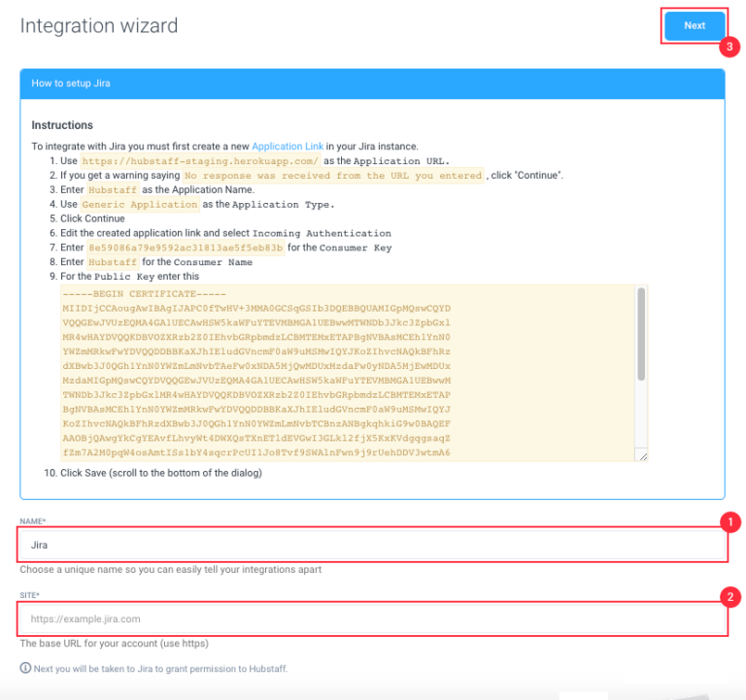Select the Consumer Key code value

pos(186,248)
